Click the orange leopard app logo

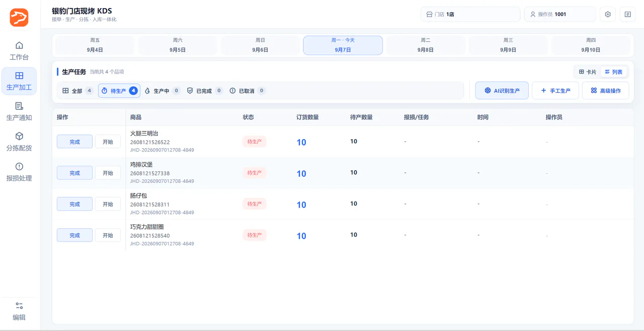(x=19, y=18)
